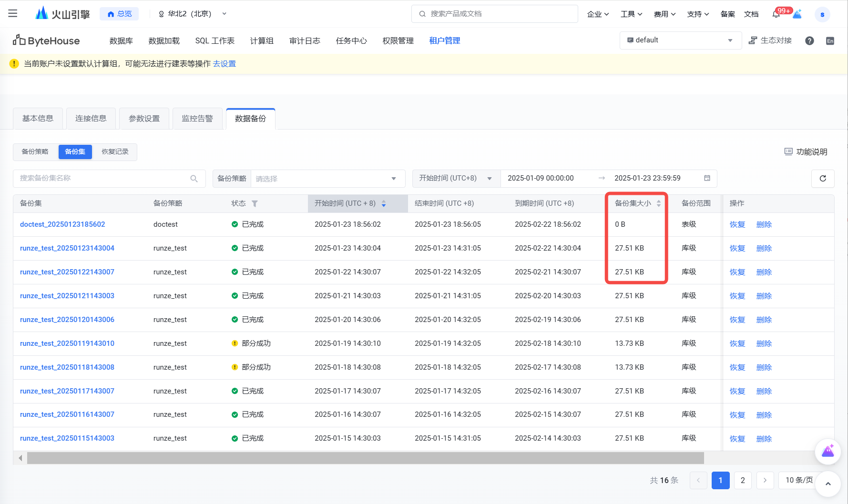Focus the 搜索产品或文档 search box
Image resolution: width=848 pixels, height=504 pixels.
tap(495, 14)
